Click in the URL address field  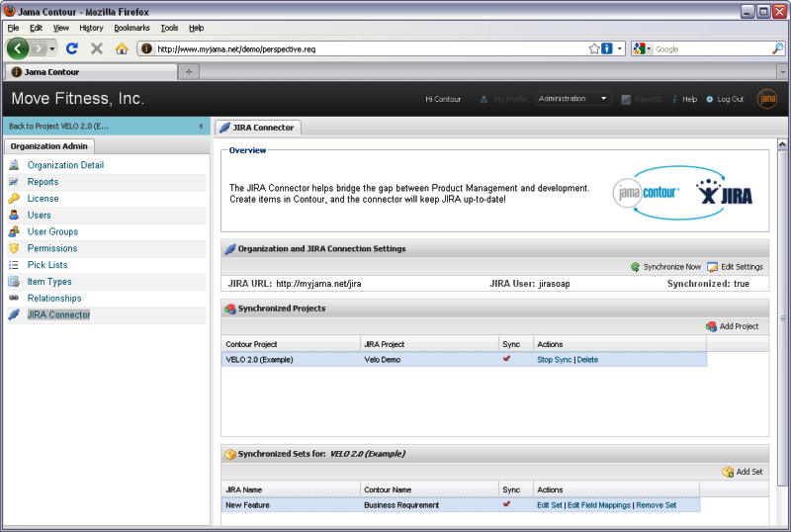point(371,49)
